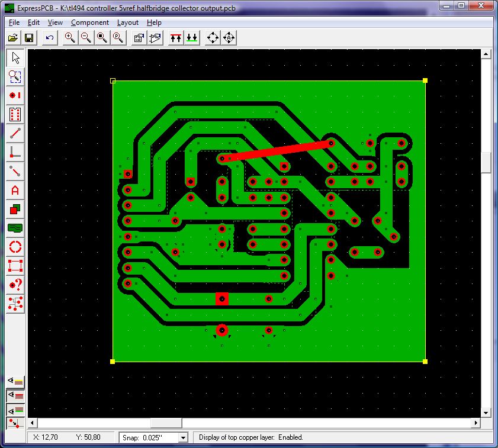Toggle silkscreen layer visibility with yellow icon
The image size is (498, 448).
coord(15,381)
